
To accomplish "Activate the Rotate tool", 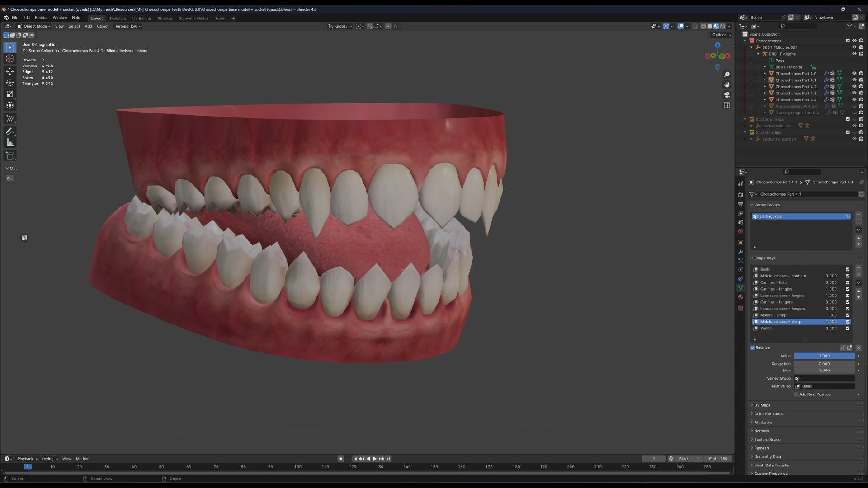I will [x=10, y=83].
